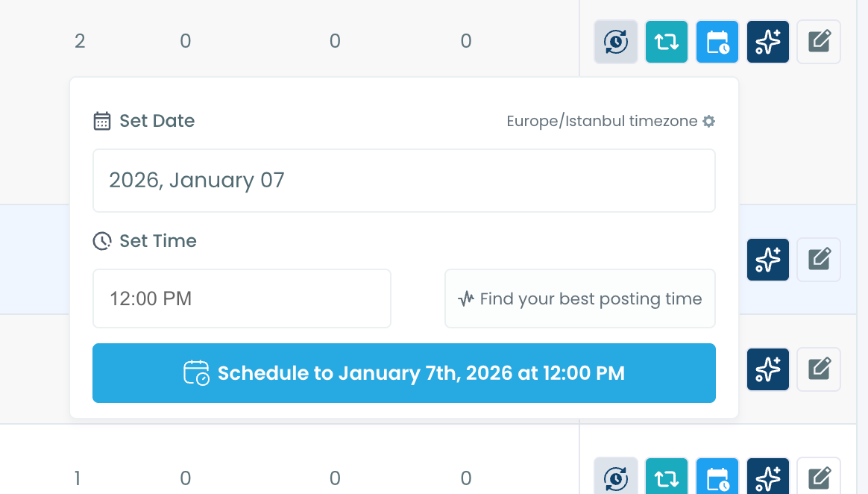Open the time field showing 12:00 PM
The image size is (868, 494).
[242, 298]
